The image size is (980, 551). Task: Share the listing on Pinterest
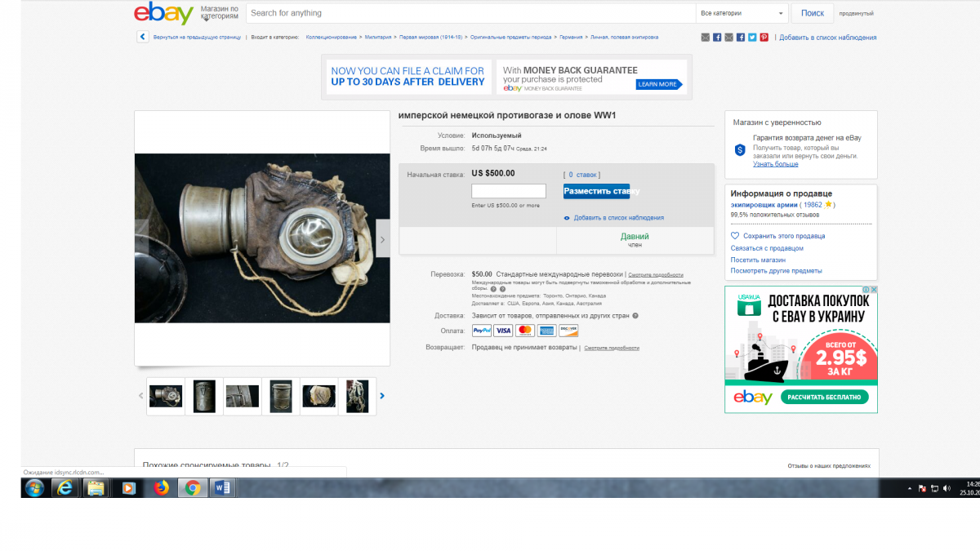pyautogui.click(x=764, y=37)
